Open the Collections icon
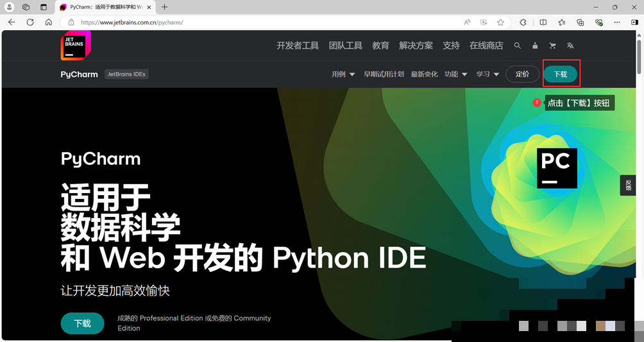The image size is (644, 342). point(580,22)
